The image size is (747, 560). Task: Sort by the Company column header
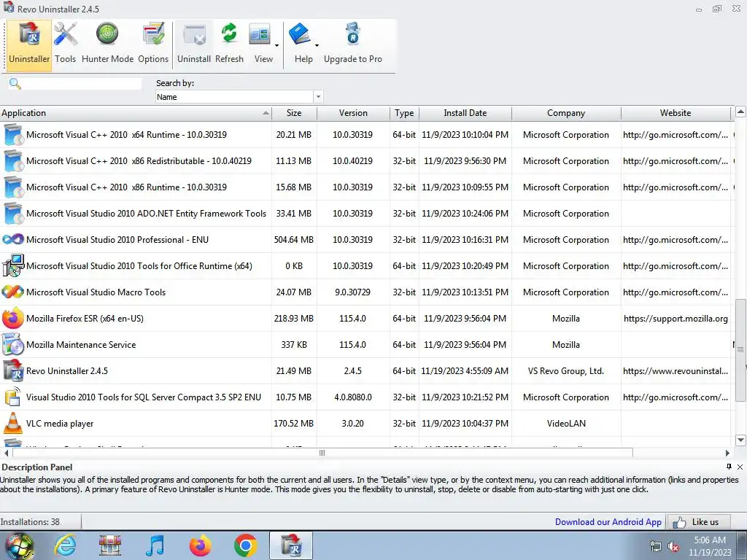[566, 113]
